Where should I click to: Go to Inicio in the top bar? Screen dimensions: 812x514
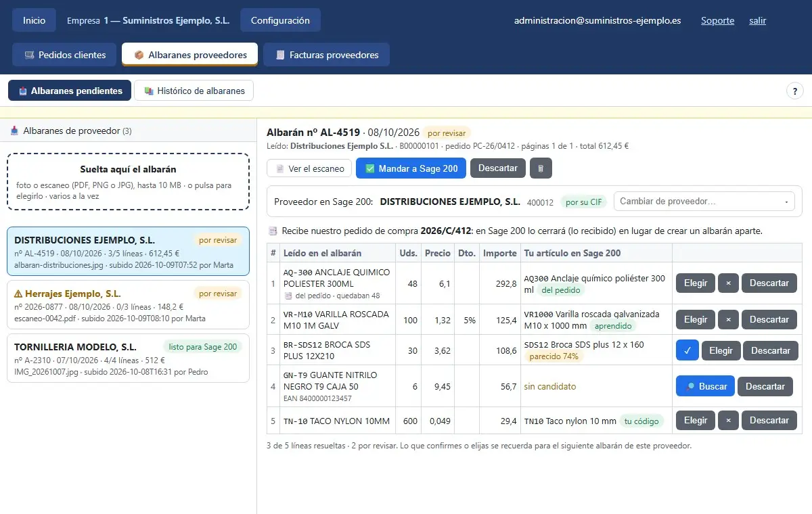pyautogui.click(x=35, y=20)
